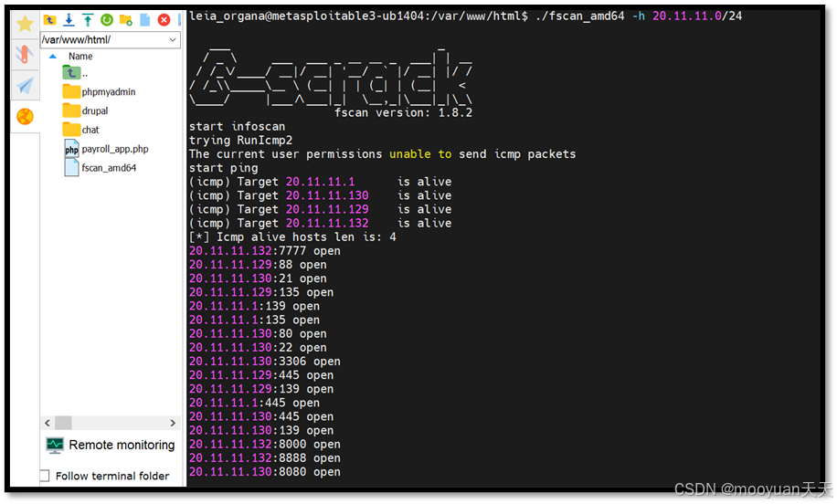Screen dimensions: 837x504
Task: Click the alive Target 20.11.11.129 entry
Action: [x=321, y=210]
